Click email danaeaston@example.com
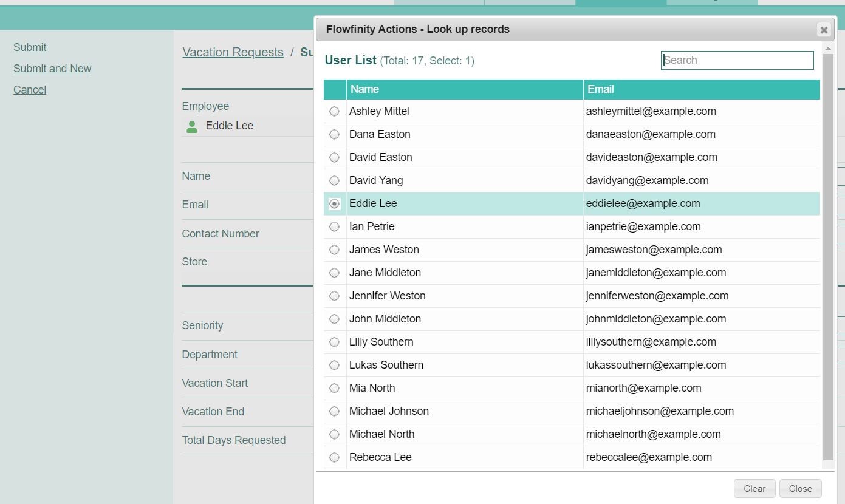The height and width of the screenshot is (504, 845). 651,134
